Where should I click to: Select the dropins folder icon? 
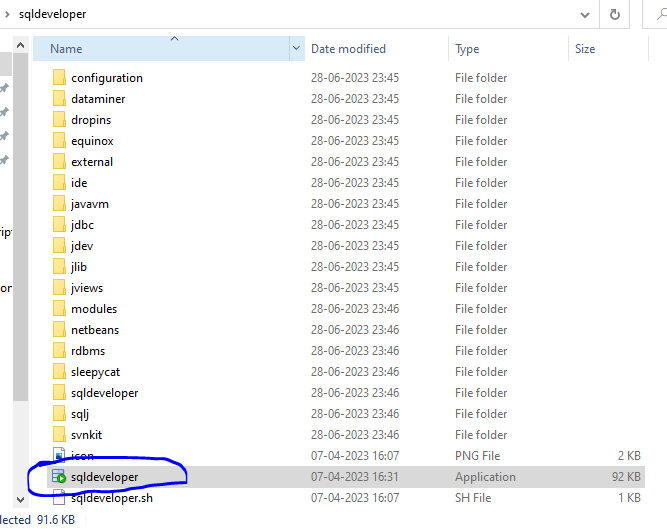point(59,119)
